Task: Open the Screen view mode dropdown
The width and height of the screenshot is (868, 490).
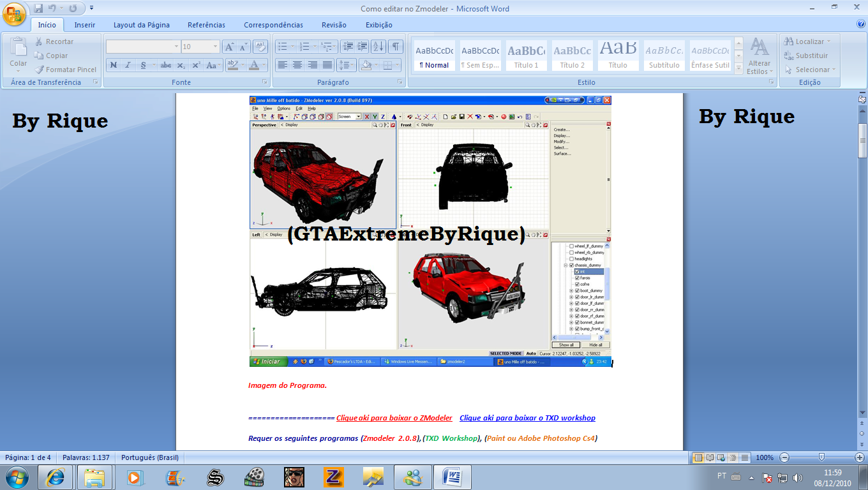Action: [359, 117]
